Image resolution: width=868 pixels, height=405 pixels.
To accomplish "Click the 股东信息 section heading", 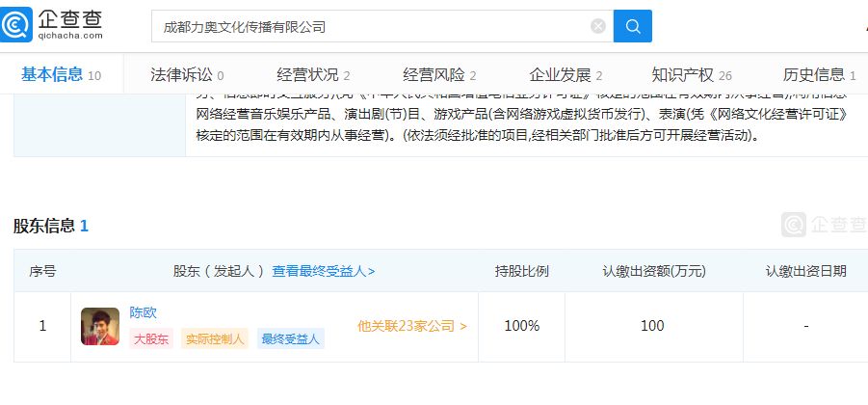I will [x=51, y=226].
